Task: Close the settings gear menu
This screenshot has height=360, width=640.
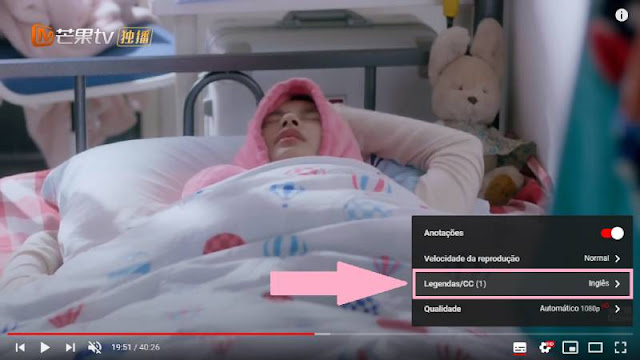Action: pyautogui.click(x=546, y=347)
